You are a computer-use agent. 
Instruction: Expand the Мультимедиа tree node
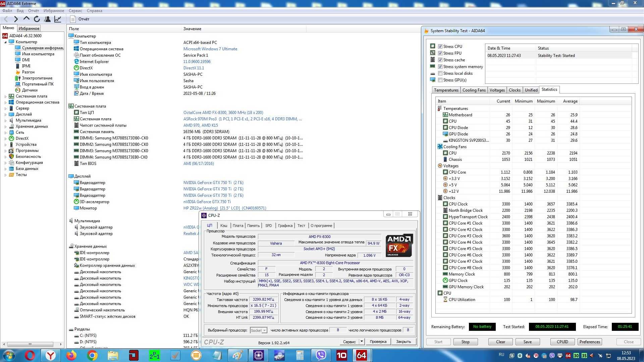(5, 120)
